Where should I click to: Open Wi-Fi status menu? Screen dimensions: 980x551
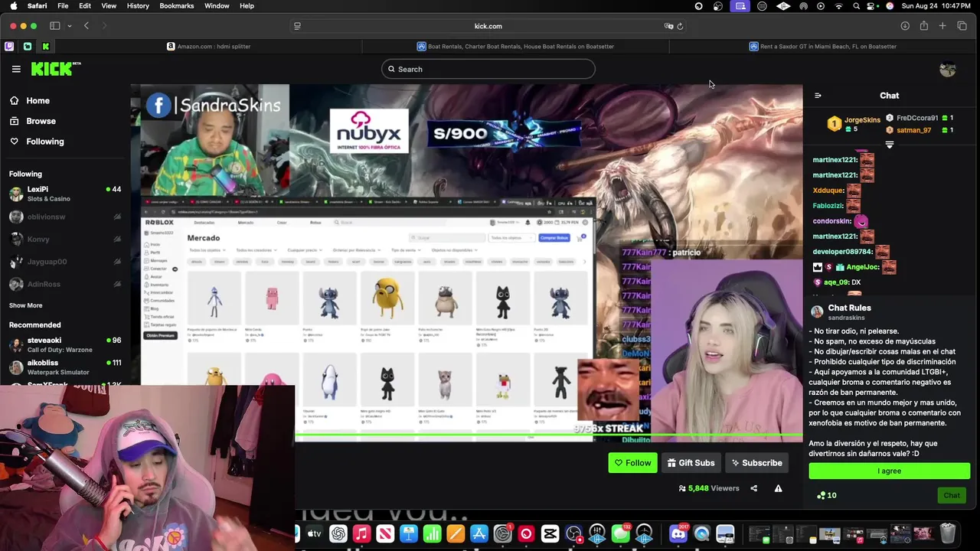click(839, 5)
